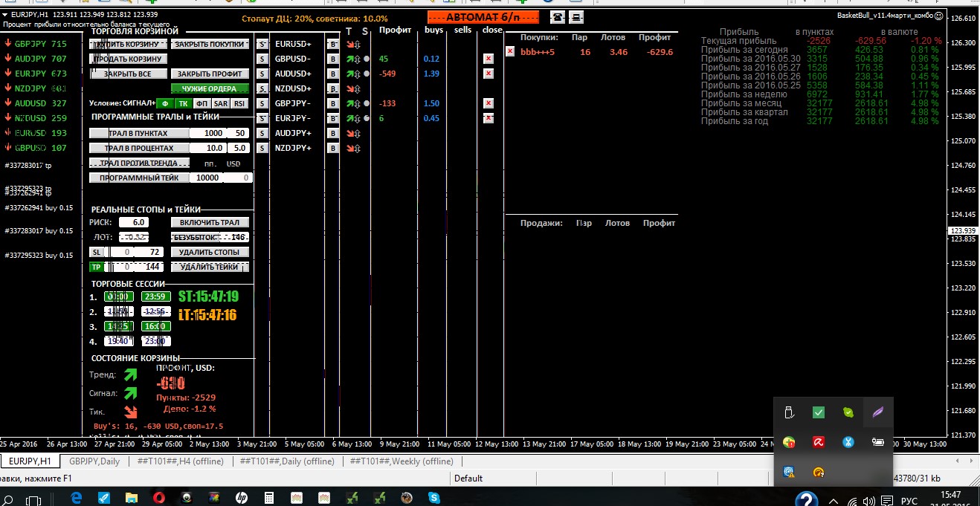Toggle the RSI signal condition

click(239, 103)
